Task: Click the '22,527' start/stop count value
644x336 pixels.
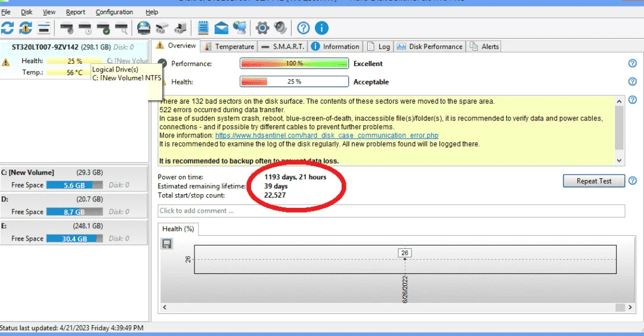Action: tap(275, 195)
